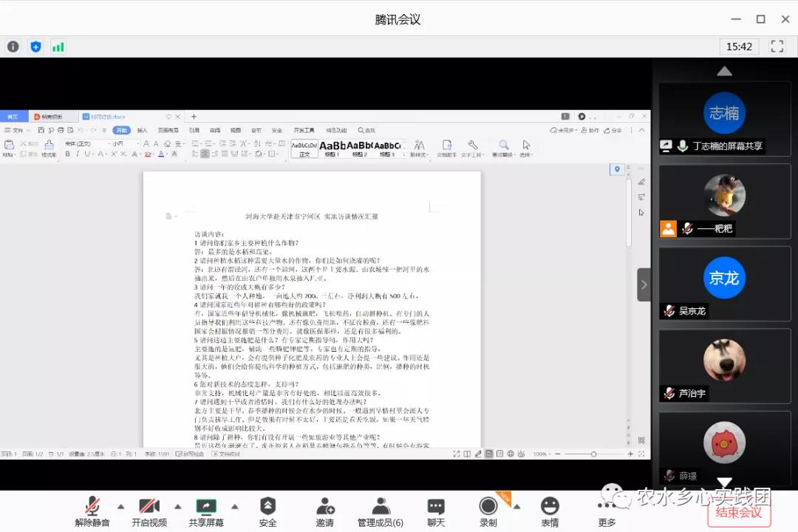Check the green network signal icon

(x=58, y=47)
